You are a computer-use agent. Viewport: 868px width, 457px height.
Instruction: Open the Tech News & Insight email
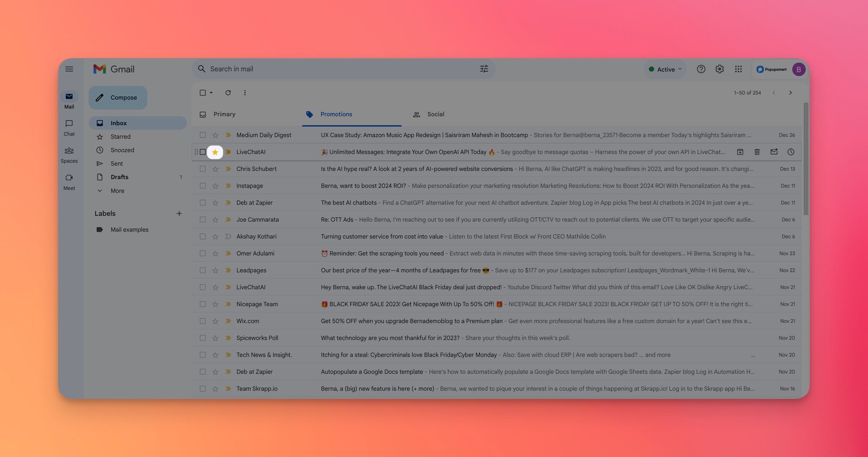pyautogui.click(x=496, y=355)
